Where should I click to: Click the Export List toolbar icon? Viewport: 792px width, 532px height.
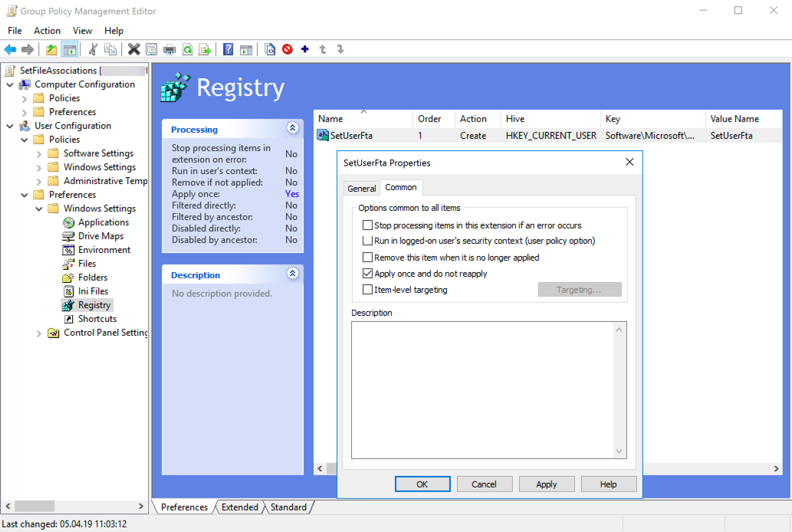click(x=205, y=50)
